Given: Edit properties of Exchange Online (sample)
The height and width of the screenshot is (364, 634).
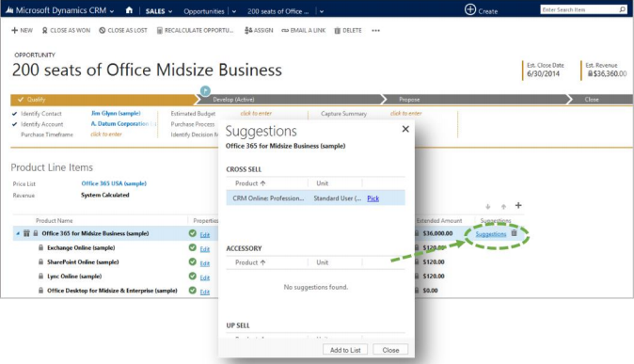Looking at the screenshot, I should tap(205, 249).
